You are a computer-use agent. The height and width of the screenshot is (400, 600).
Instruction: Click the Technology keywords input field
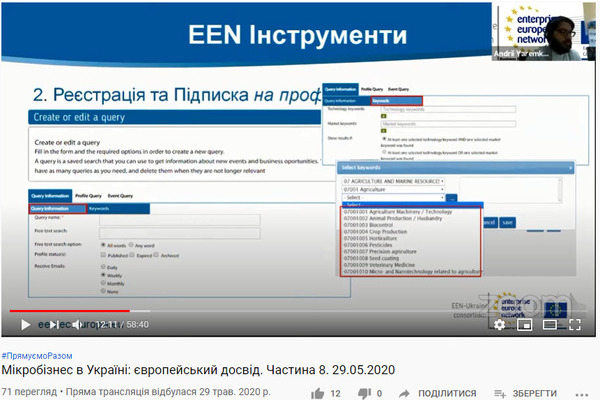pyautogui.click(x=448, y=109)
